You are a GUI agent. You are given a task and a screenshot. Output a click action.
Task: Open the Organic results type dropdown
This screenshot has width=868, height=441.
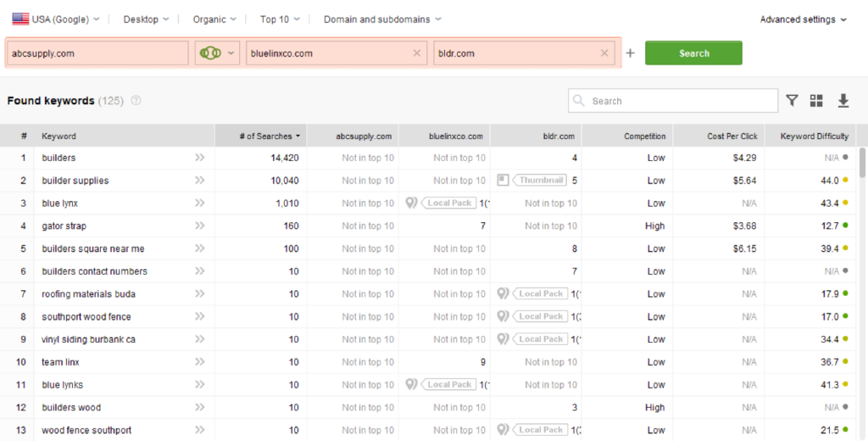click(x=214, y=20)
